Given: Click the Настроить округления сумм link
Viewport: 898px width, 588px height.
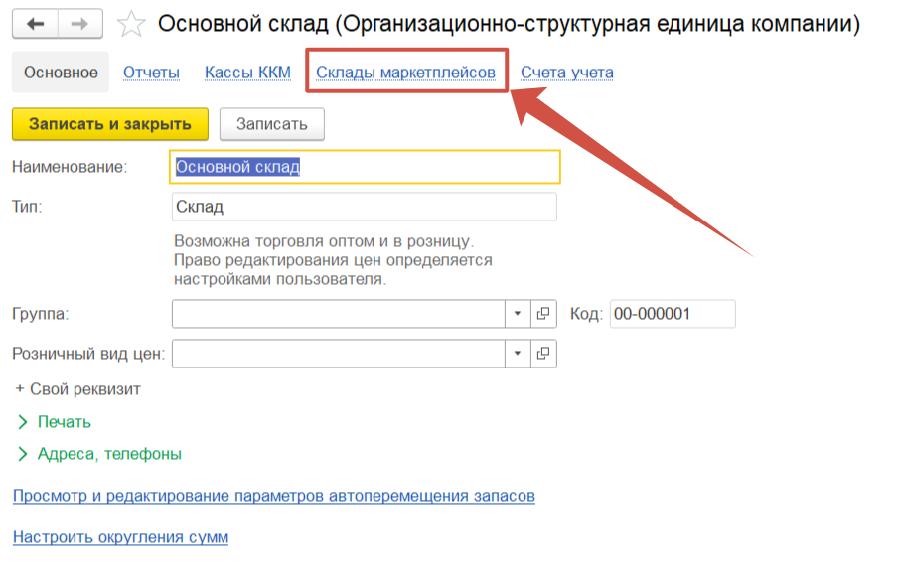Looking at the screenshot, I should [120, 537].
